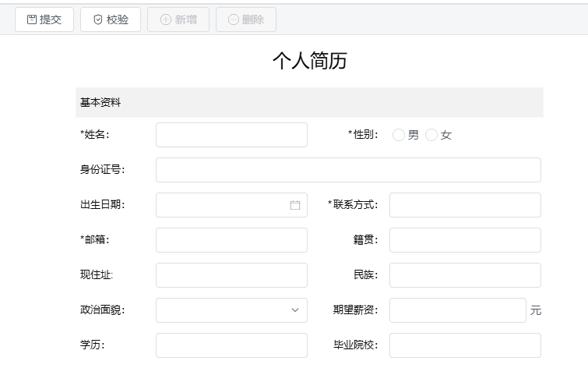This screenshot has height=382, width=588.
Task: Focus the 民族 text box
Action: tap(465, 275)
